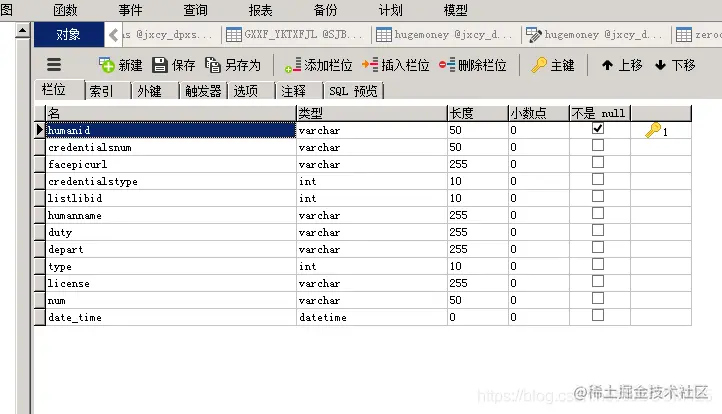Open the SQL 预览 tab
This screenshot has height=414, width=722.
click(353, 91)
